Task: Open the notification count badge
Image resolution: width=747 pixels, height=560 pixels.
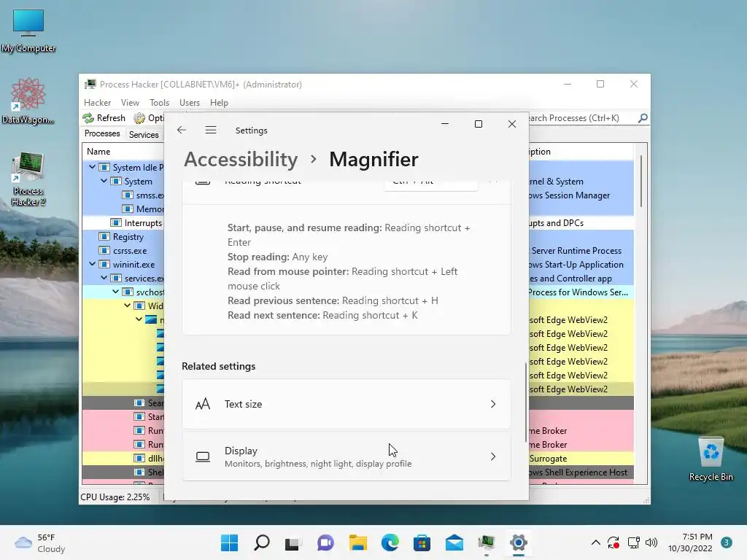Action: pos(727,542)
